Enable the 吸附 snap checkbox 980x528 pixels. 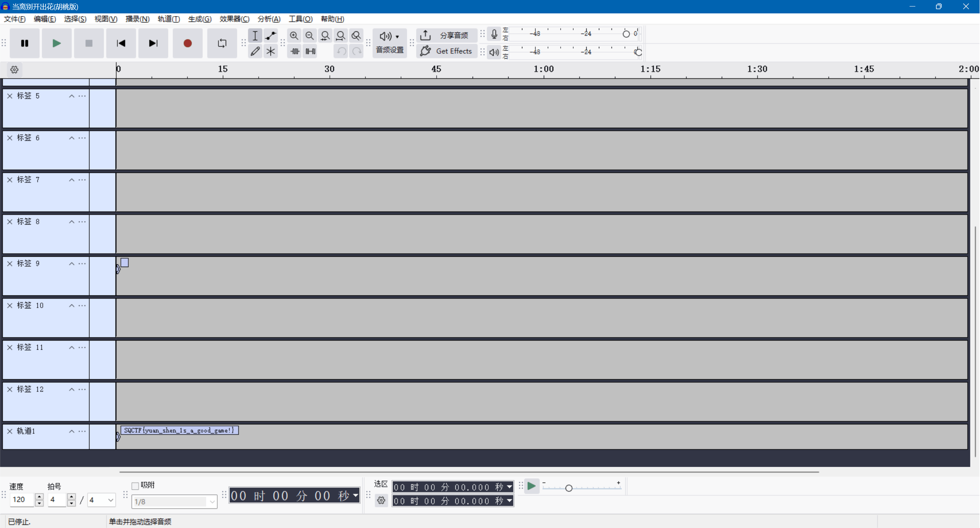coord(135,486)
